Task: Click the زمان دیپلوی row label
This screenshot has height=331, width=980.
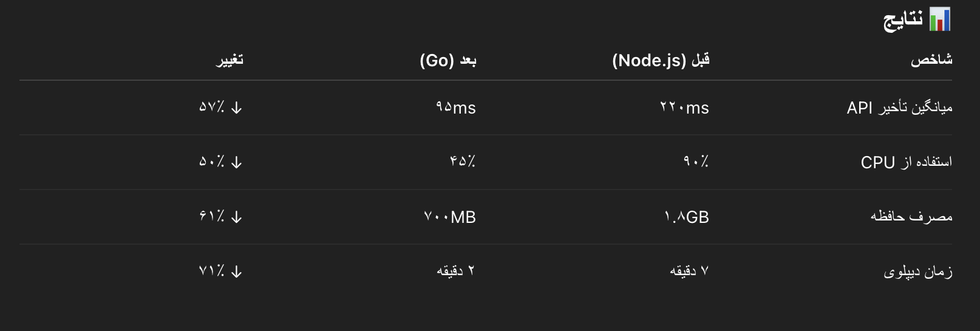Action: coord(917,271)
